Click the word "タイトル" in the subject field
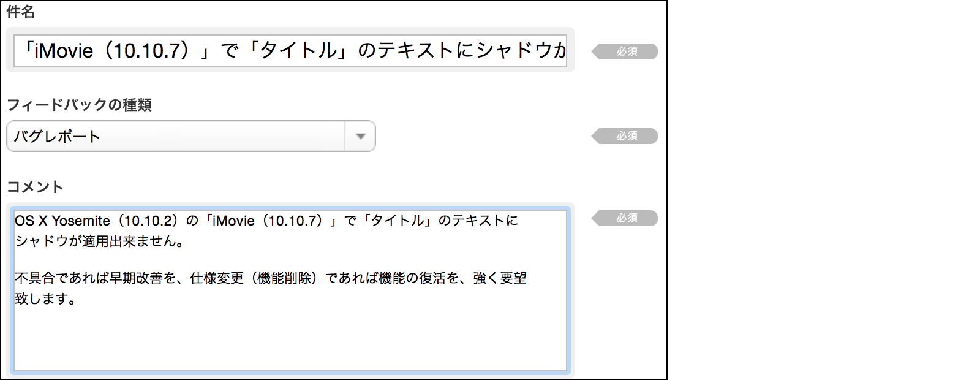The height and width of the screenshot is (380, 980). pos(299,50)
